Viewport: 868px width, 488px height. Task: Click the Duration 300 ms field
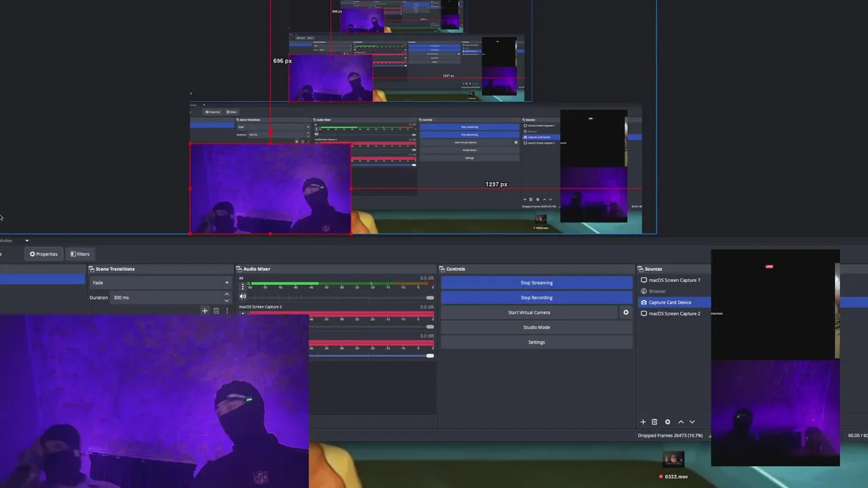(x=166, y=298)
